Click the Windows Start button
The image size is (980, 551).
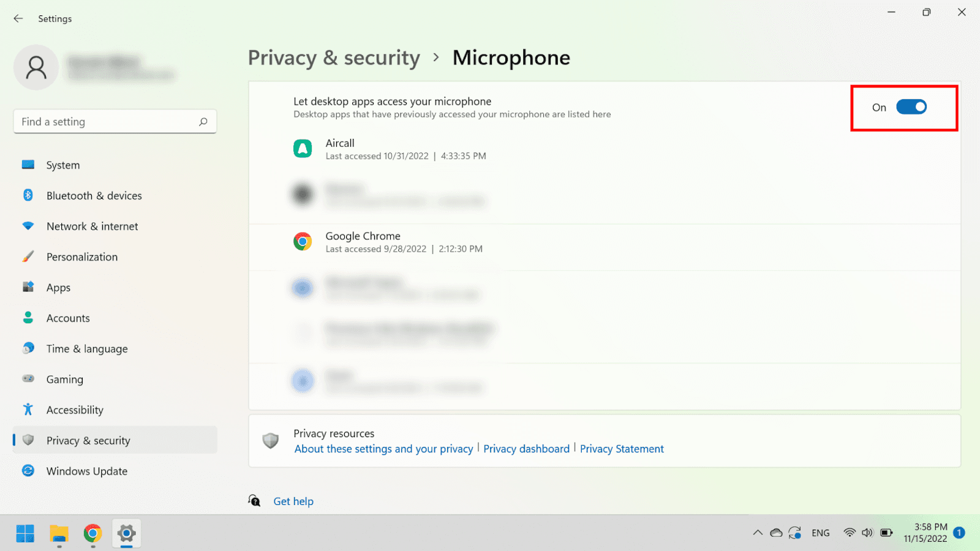tap(24, 533)
